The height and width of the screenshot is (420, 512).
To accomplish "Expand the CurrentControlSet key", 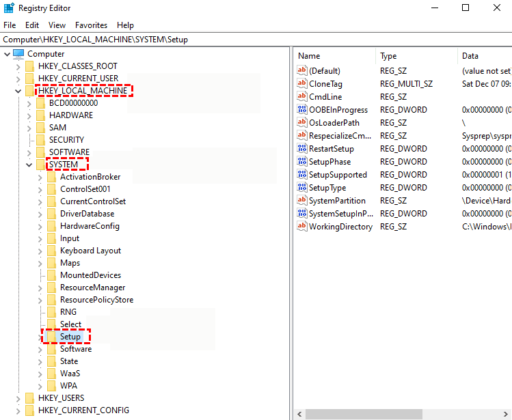I will coord(40,201).
